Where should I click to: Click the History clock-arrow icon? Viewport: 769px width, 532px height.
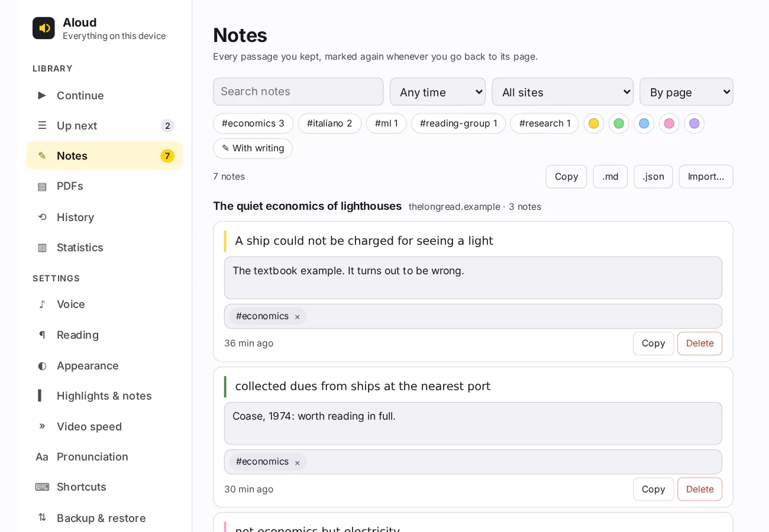pos(42,217)
